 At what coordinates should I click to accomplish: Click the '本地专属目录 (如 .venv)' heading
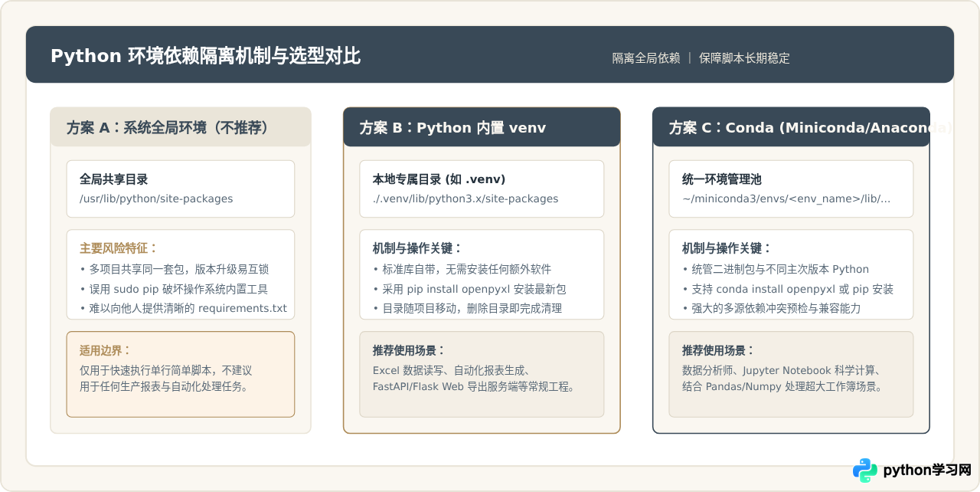tap(439, 179)
